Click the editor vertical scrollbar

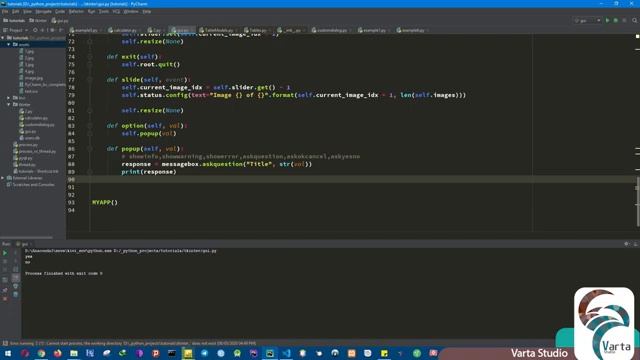pos(638,202)
